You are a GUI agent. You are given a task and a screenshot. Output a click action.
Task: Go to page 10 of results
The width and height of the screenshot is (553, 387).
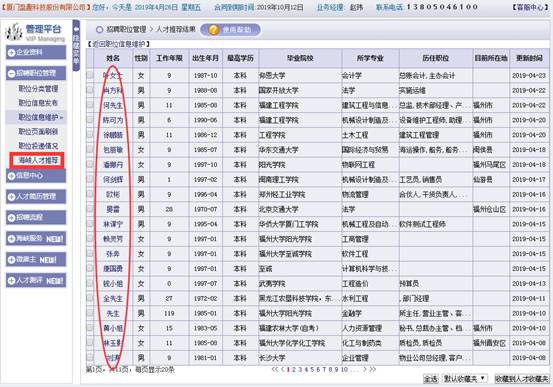tap(344, 369)
